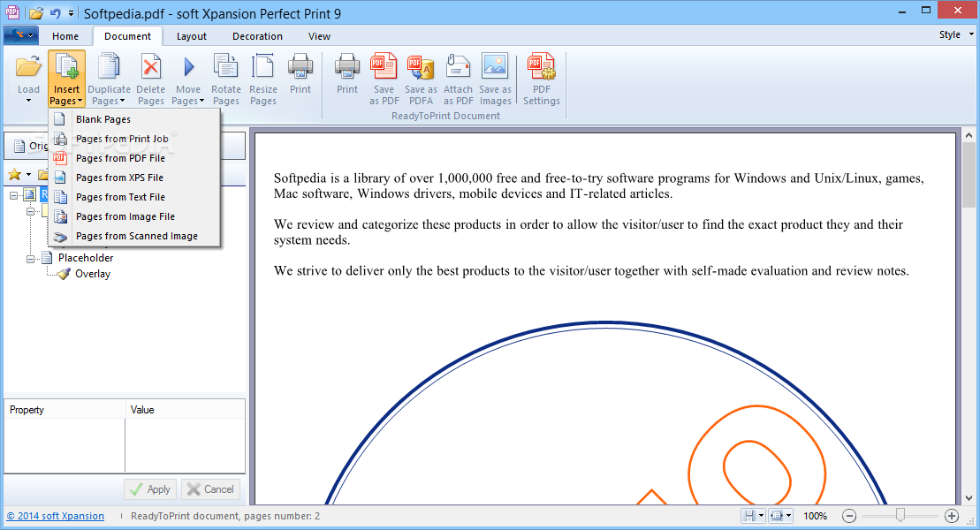980x530 pixels.
Task: Open the Load dropdown arrow
Action: click(x=28, y=100)
